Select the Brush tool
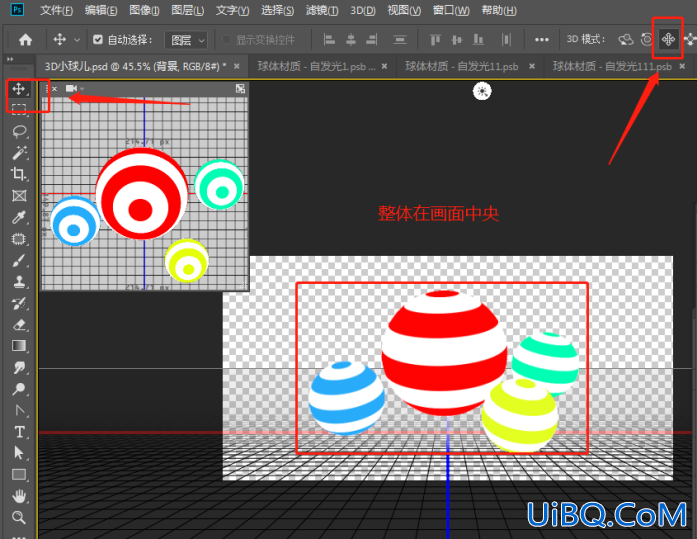 pyautogui.click(x=19, y=260)
